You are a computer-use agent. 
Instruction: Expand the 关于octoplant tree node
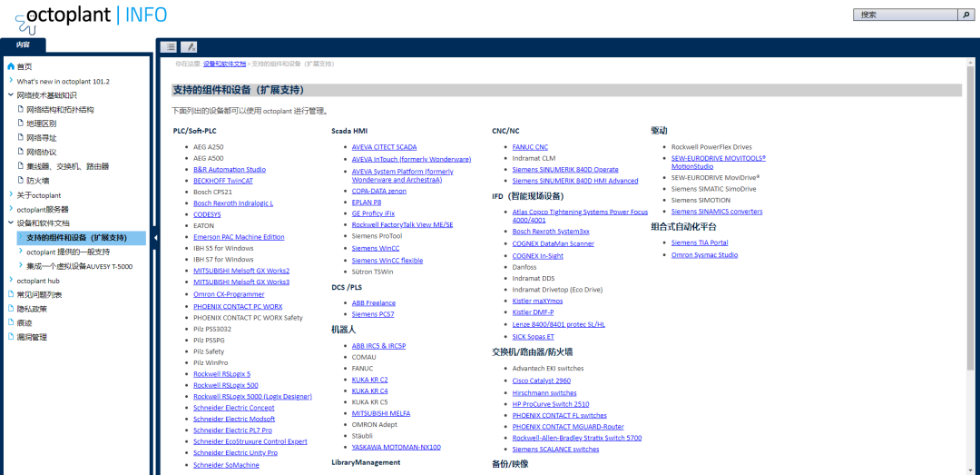point(11,195)
